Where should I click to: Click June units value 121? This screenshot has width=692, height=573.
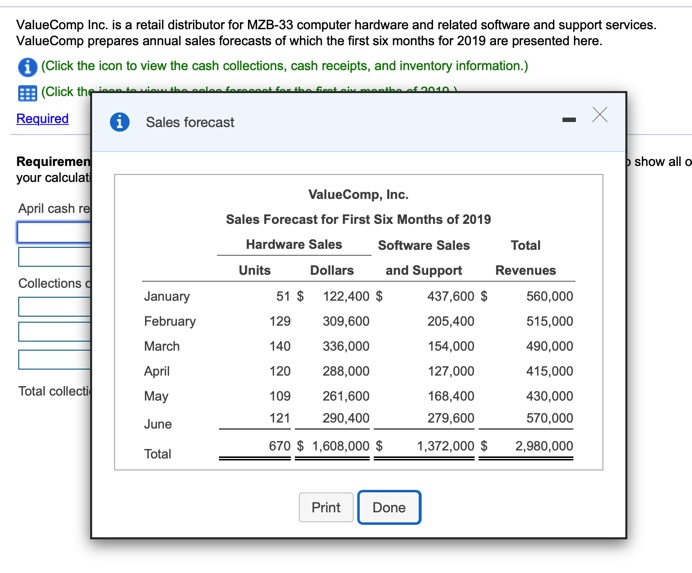280,418
